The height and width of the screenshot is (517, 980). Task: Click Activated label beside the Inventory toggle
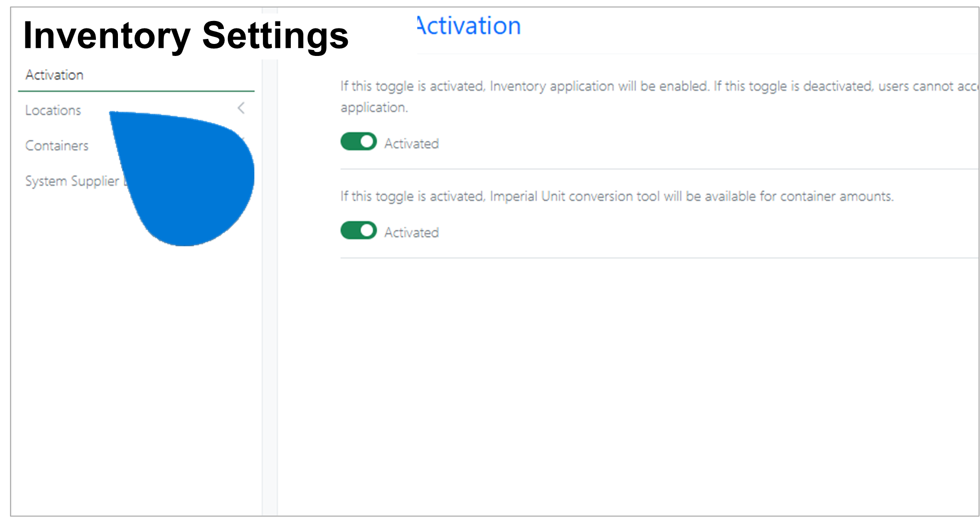pyautogui.click(x=412, y=144)
